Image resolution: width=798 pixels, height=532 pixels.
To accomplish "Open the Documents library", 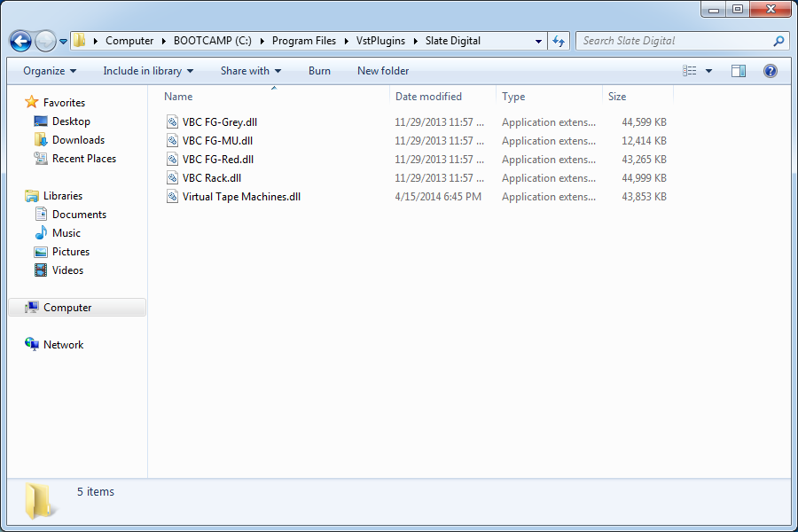I will point(80,215).
